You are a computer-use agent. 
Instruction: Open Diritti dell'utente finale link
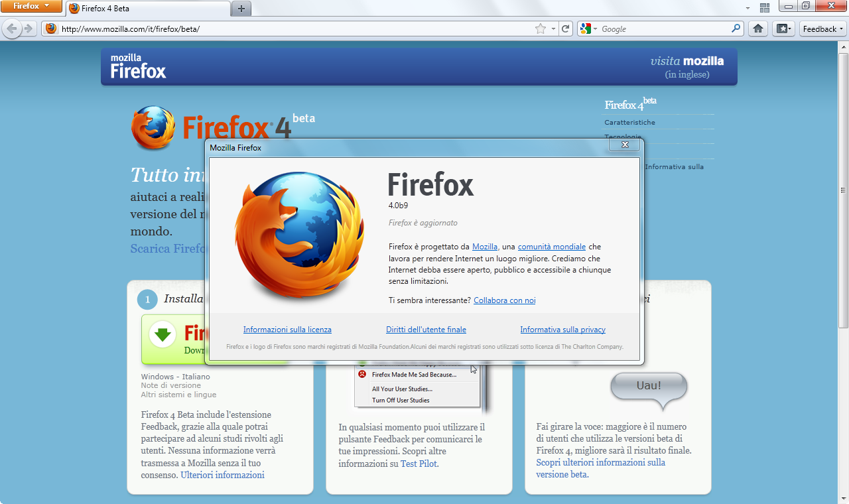[426, 330]
